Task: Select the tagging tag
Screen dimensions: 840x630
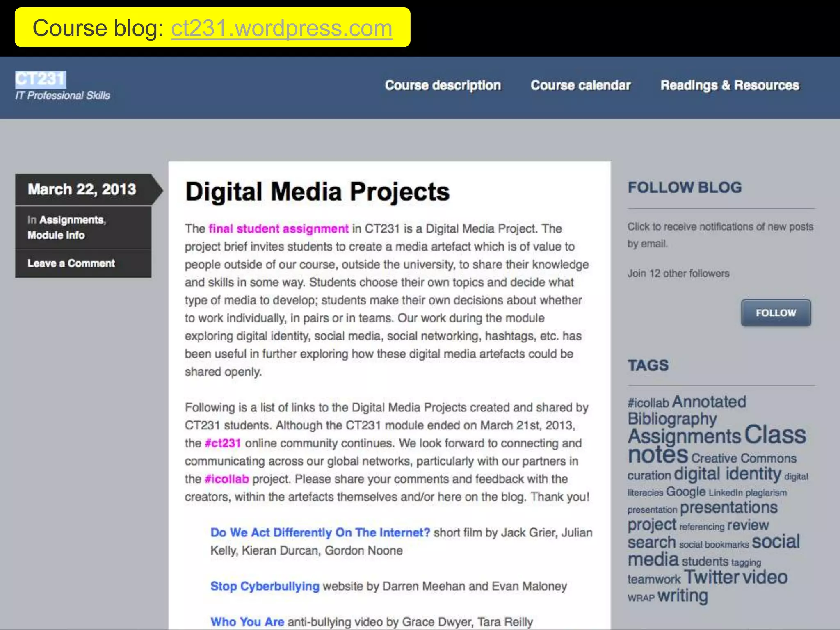Action: coord(746,562)
